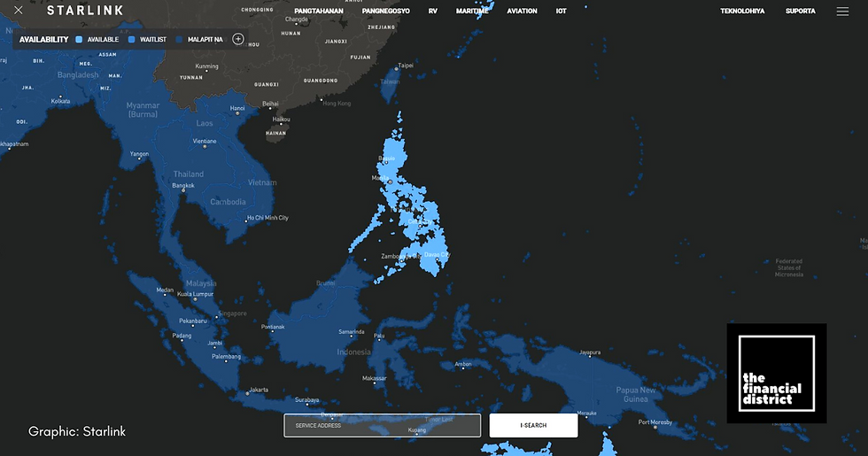Click the Medan city label
Image resolution: width=868 pixels, height=456 pixels.
[165, 290]
